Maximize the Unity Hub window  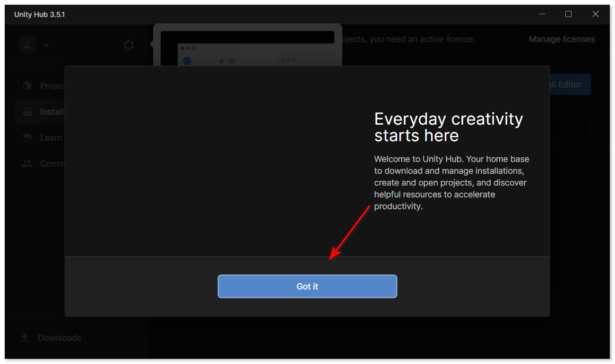click(568, 14)
